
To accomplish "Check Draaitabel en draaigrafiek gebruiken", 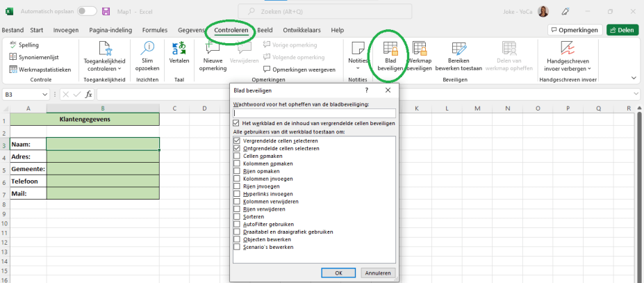I will 237,232.
